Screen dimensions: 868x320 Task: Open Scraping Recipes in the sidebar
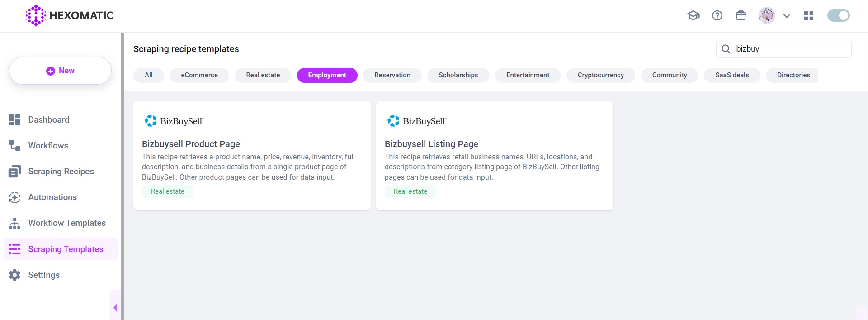coord(61,172)
